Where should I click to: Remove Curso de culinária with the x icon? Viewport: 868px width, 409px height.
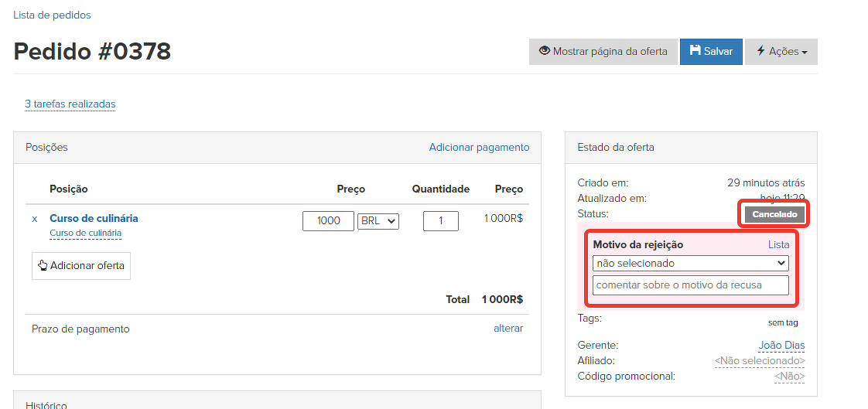[x=34, y=219]
